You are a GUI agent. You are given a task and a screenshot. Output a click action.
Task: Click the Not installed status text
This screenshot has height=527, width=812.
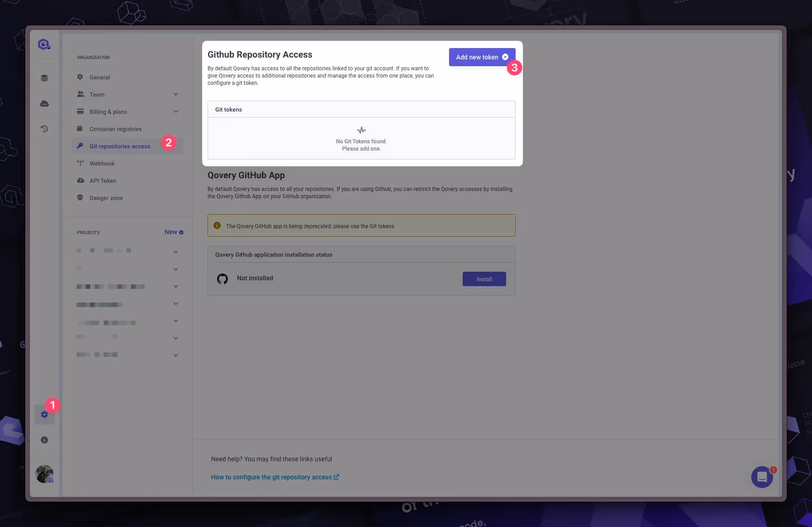pos(255,278)
